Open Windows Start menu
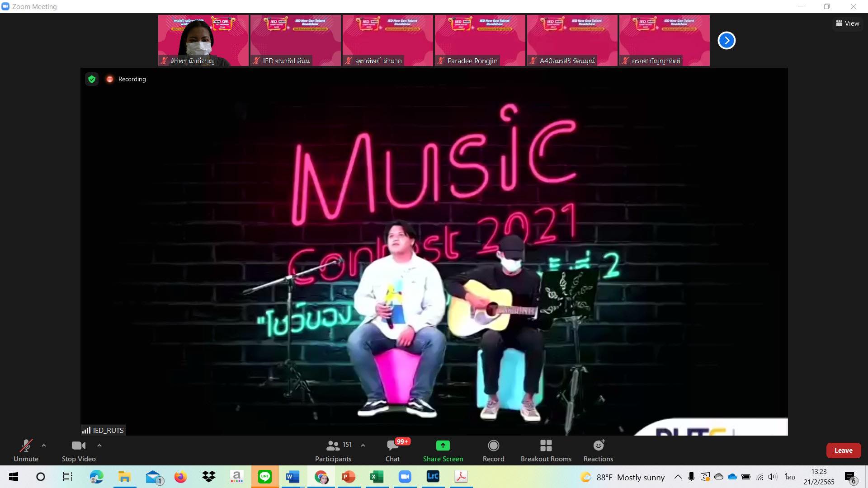 14,477
